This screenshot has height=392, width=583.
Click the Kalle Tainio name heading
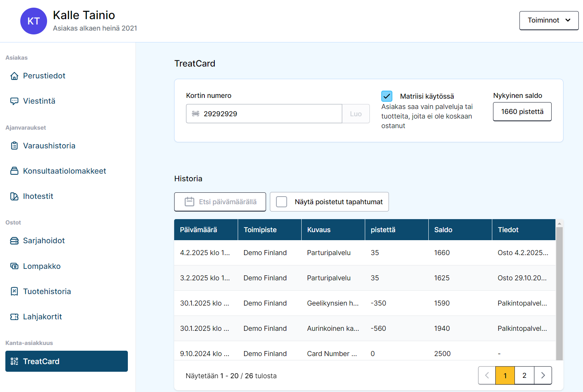click(x=84, y=15)
